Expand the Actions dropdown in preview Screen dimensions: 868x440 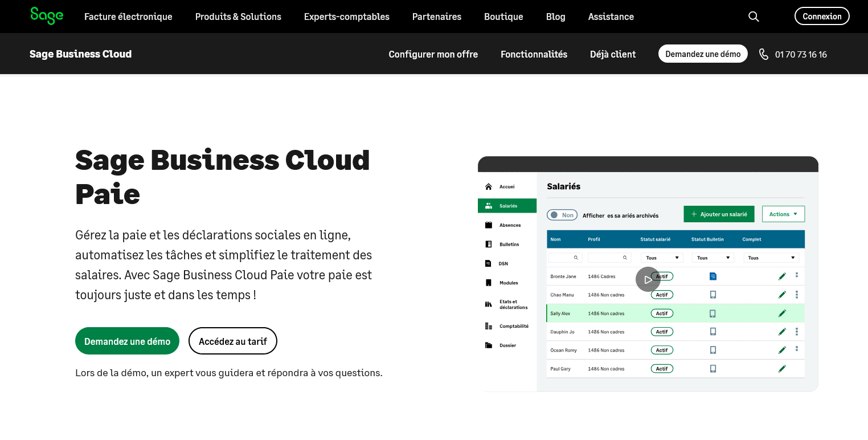[x=783, y=214]
